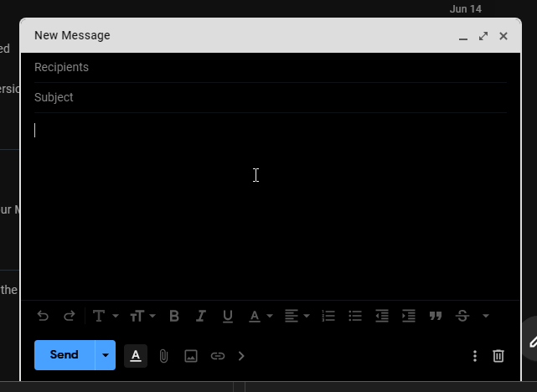This screenshot has width=537, height=392.
Task: Open the text alignment options
Action: click(x=297, y=316)
